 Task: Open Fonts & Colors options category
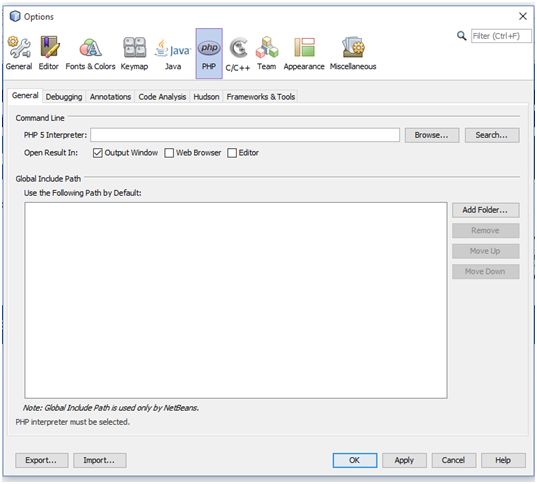[90, 53]
